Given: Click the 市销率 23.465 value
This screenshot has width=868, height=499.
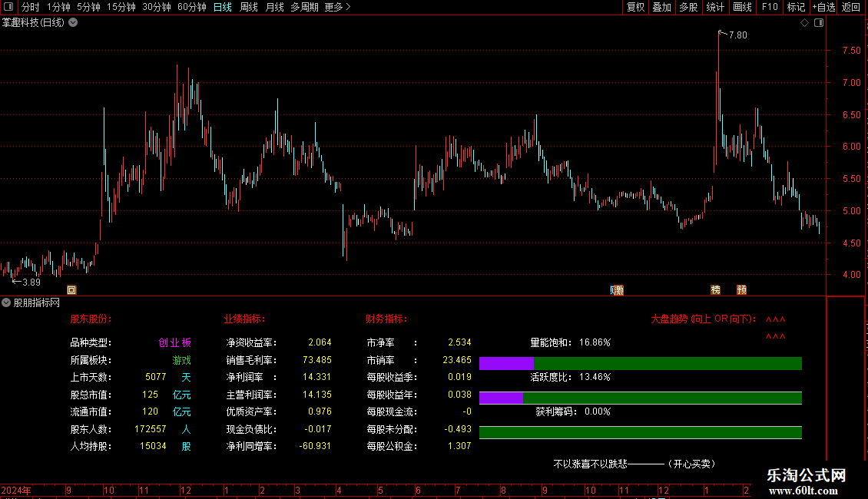Looking at the screenshot, I should [x=457, y=360].
